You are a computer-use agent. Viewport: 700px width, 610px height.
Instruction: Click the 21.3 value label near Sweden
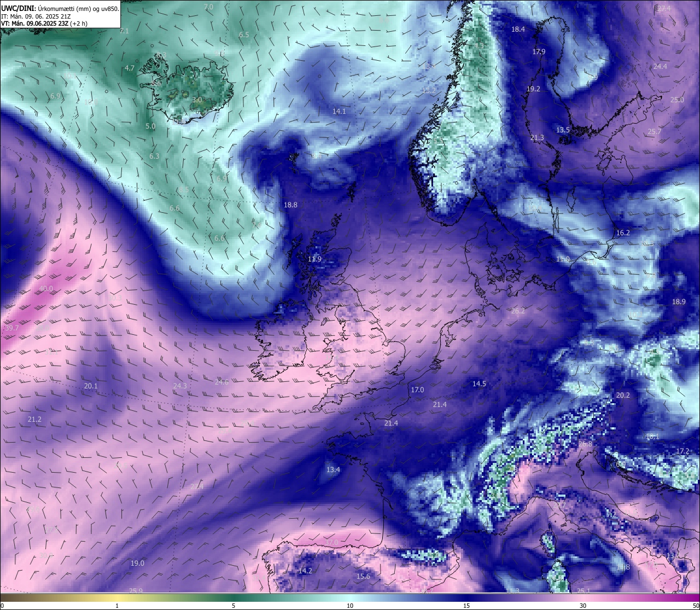point(537,138)
